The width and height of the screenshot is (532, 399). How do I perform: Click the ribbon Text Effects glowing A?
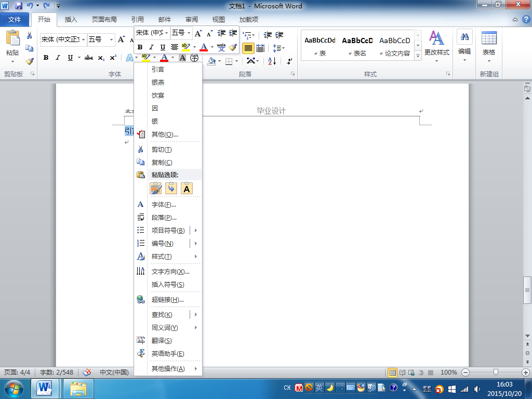129,58
